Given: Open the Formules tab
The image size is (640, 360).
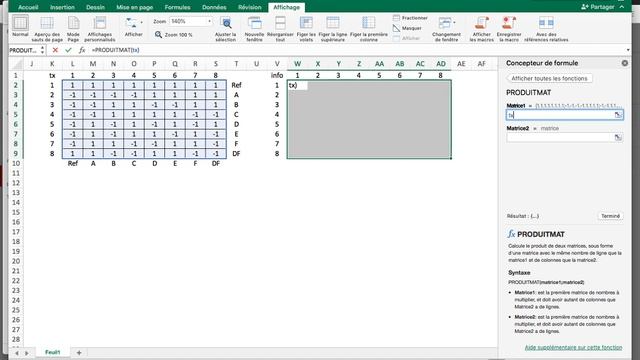Looking at the screenshot, I should pos(178,7).
